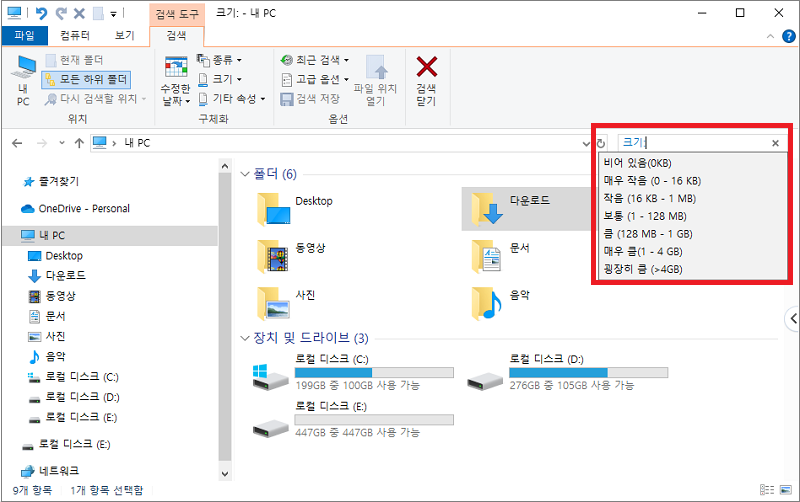Select 로컬 디스크 (E:) drive in main pane
Screen dimensions: 800x502
click(353, 419)
